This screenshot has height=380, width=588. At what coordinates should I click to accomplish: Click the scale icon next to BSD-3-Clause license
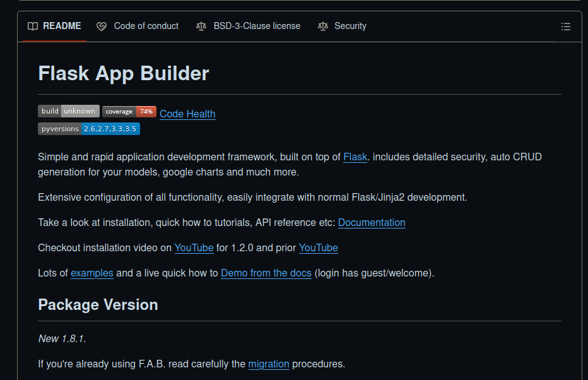point(201,27)
